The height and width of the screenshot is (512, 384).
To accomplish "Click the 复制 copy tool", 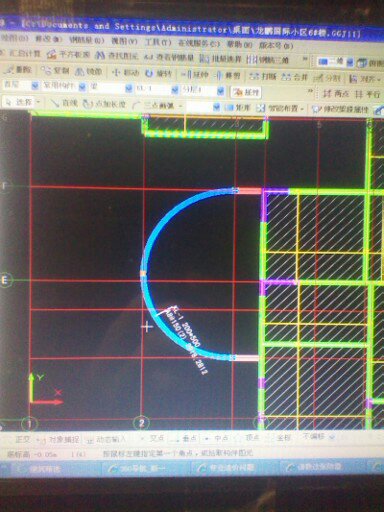I will coord(55,71).
